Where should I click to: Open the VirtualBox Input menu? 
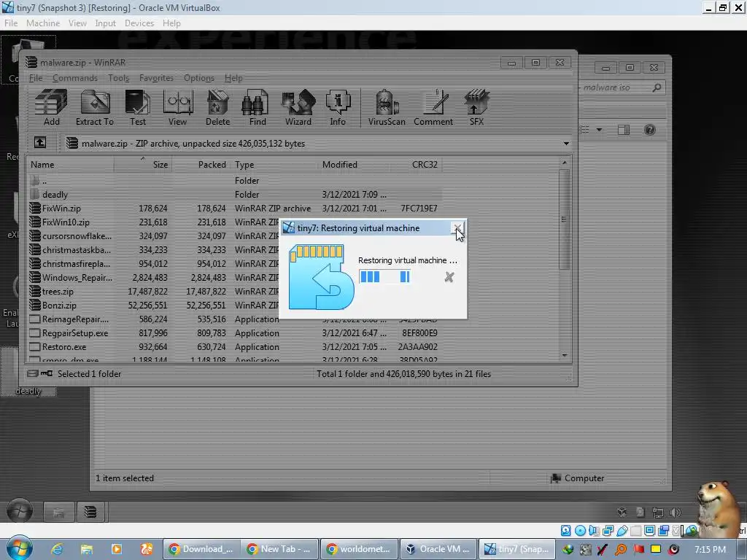(x=105, y=23)
